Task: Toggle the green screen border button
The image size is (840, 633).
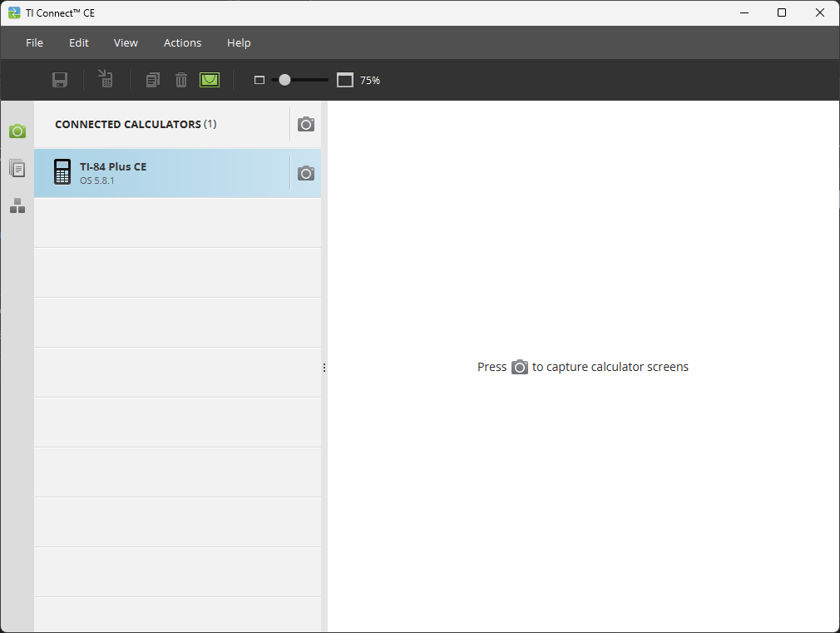Action: coord(209,80)
